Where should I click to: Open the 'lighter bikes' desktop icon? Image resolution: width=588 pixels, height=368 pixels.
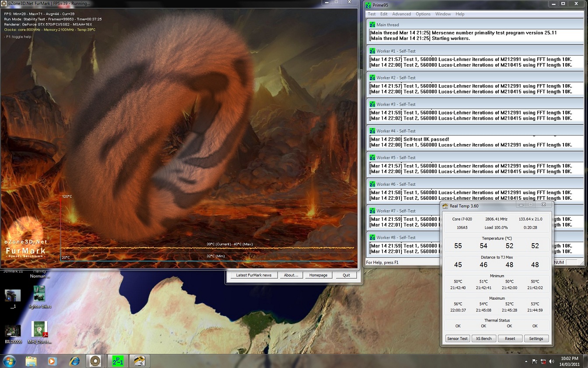pos(39,298)
